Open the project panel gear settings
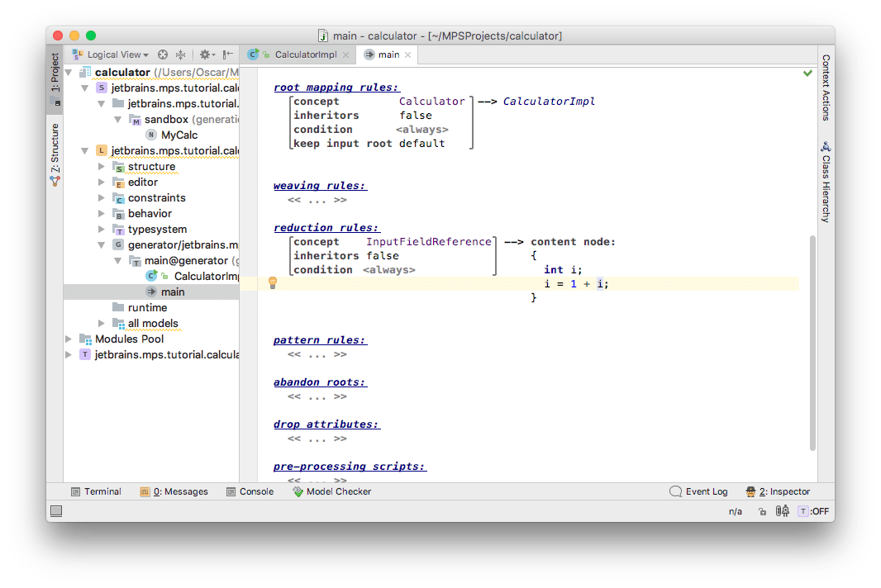 point(205,55)
